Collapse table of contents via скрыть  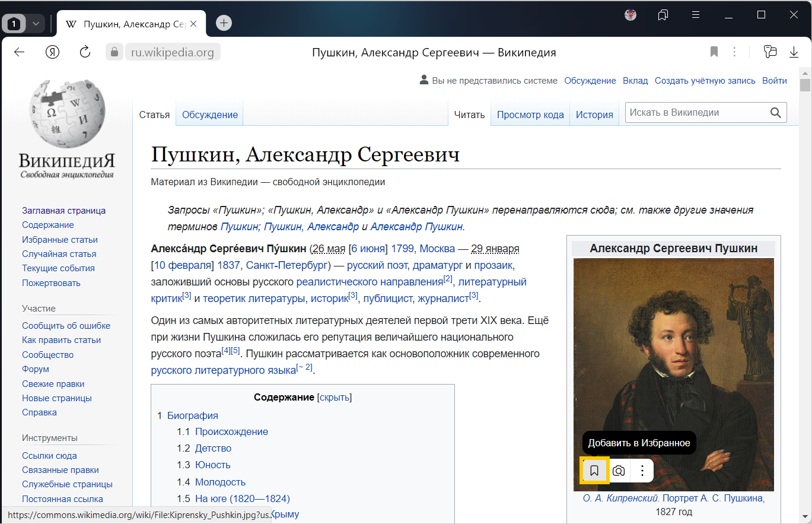[335, 398]
